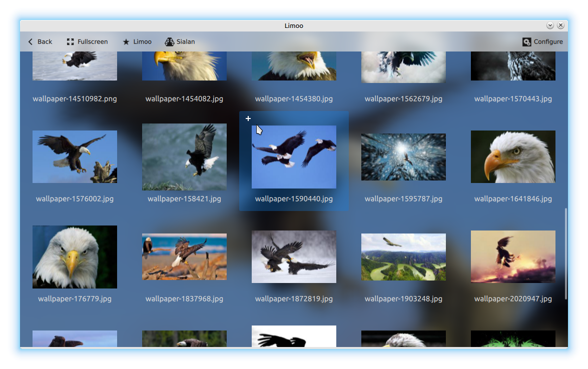This screenshot has width=588, height=369.
Task: Pick the wallpaper-2020947.jpg sunset thumbnail
Action: 513,256
